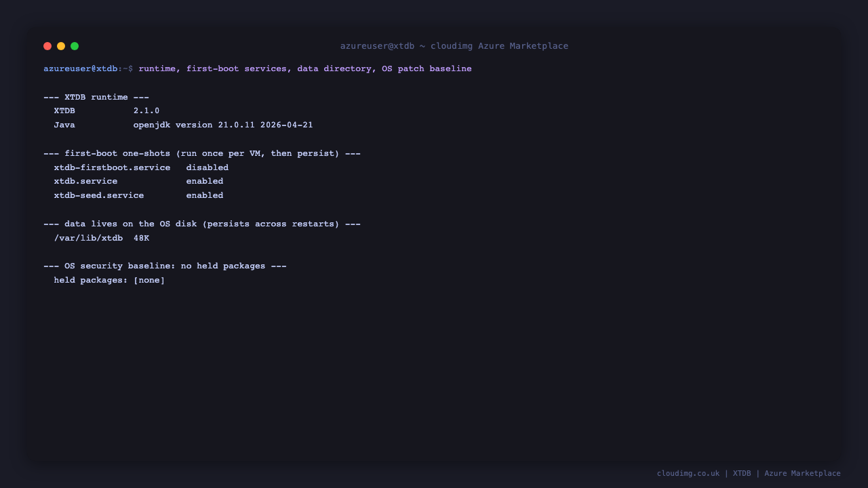Click the '48K' size value
Viewport: 868px width, 488px height.
tap(141, 238)
